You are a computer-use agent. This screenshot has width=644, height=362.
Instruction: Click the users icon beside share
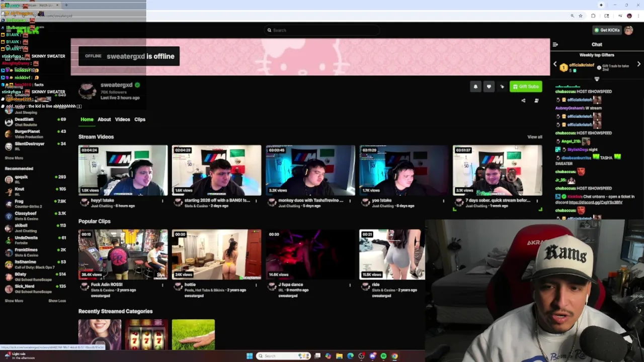(x=536, y=101)
